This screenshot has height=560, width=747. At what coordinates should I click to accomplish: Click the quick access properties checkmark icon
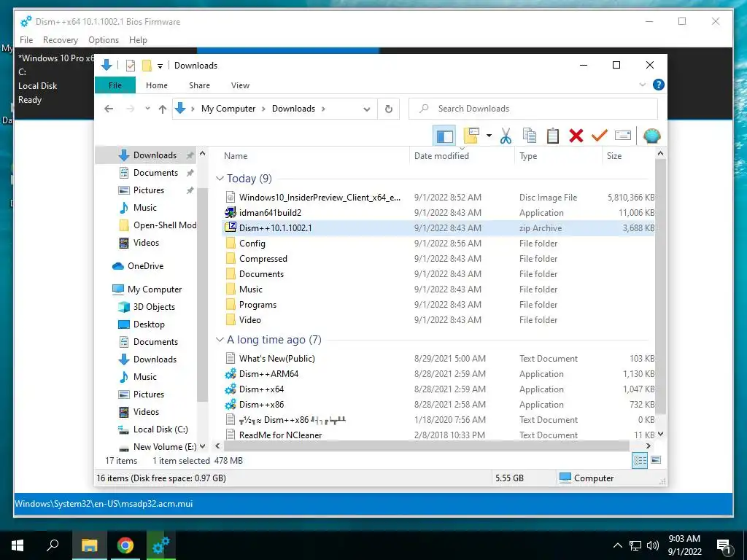click(x=131, y=65)
